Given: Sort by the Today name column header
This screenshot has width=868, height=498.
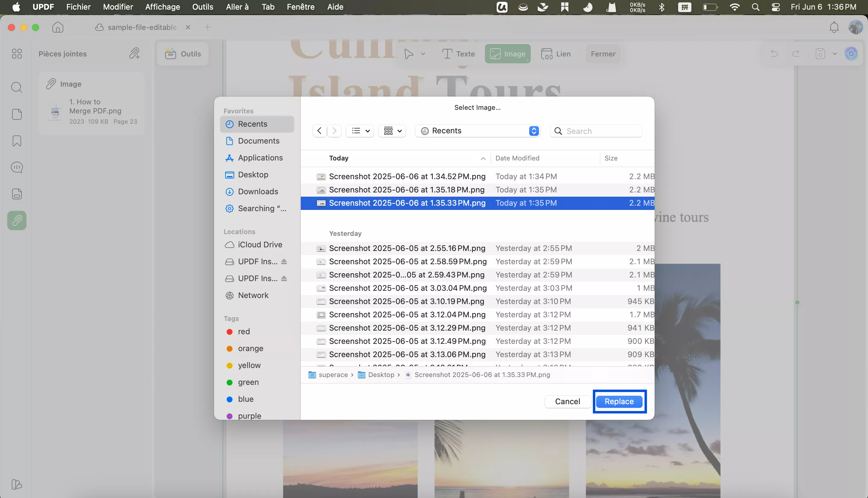Looking at the screenshot, I should click(x=396, y=158).
